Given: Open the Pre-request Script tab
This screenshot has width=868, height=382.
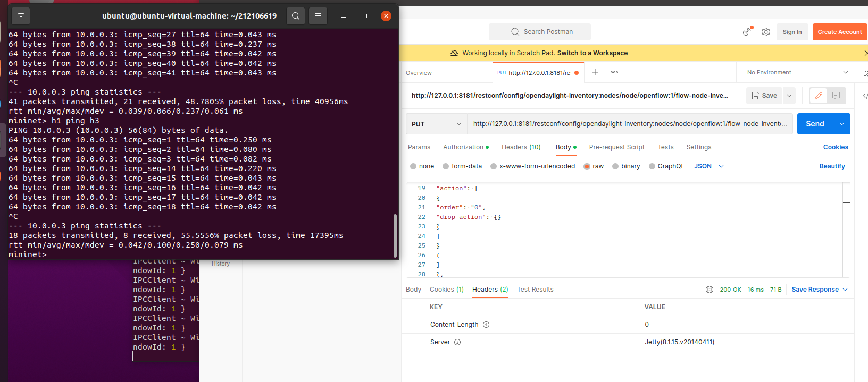Looking at the screenshot, I should click(616, 147).
